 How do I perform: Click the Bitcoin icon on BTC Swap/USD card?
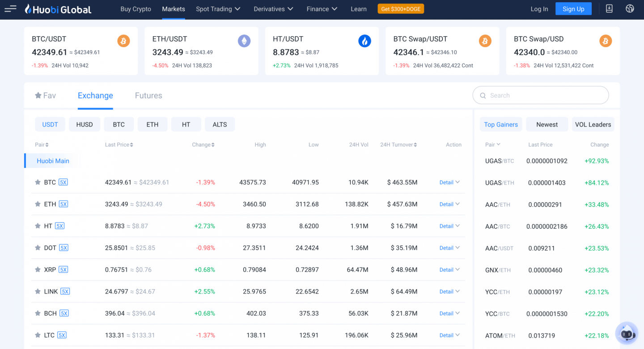[606, 41]
